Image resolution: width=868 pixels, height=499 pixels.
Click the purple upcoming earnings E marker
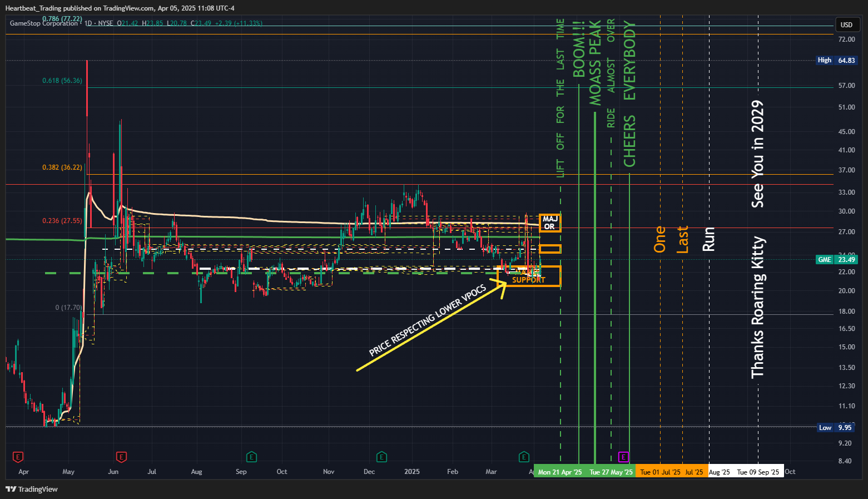point(623,457)
